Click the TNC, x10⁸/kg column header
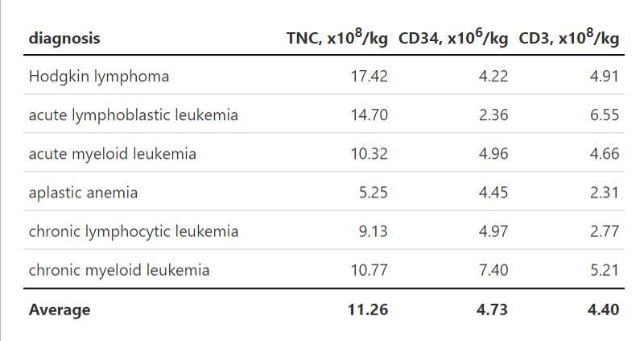Viewport: 644px width, 341px height. click(x=337, y=38)
